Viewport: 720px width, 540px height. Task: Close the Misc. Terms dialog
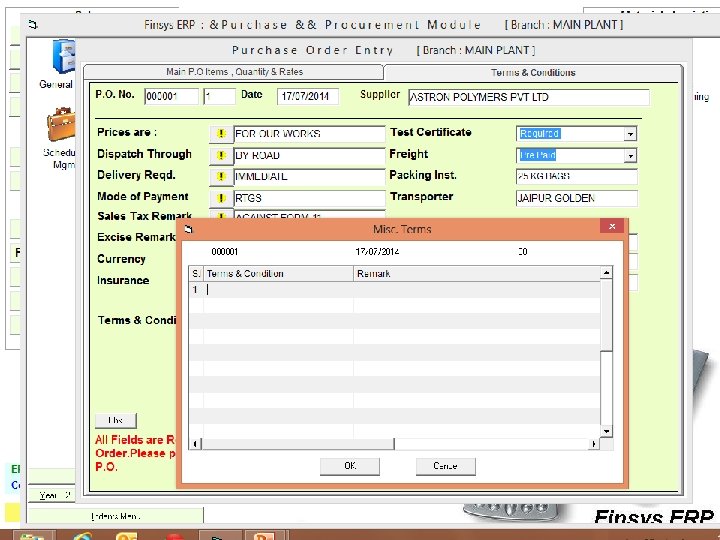tap(612, 226)
